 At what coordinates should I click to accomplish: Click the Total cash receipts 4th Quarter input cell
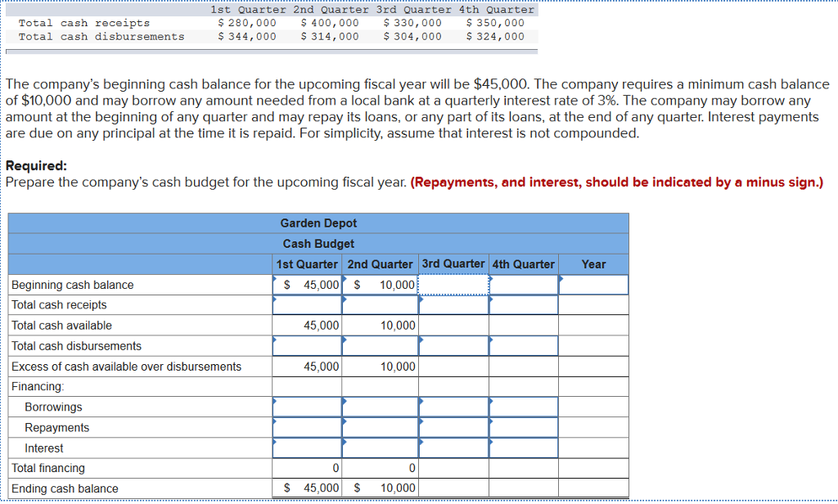coord(524,304)
